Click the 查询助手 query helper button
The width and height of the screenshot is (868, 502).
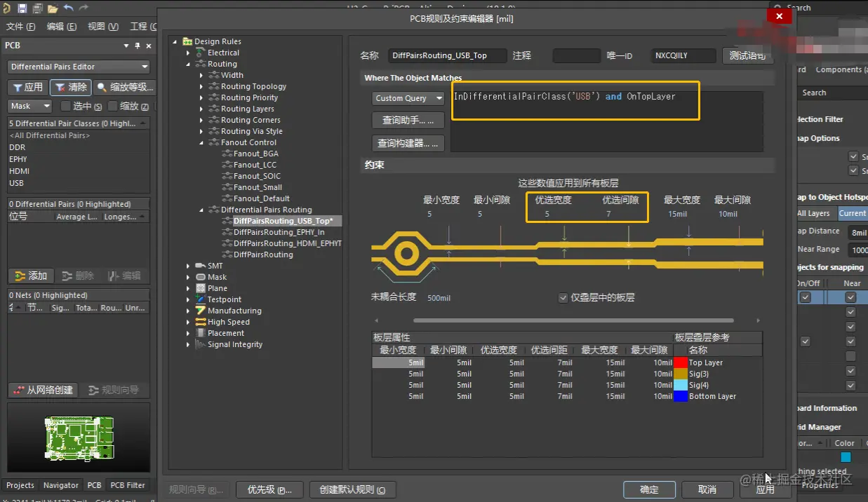pyautogui.click(x=408, y=121)
